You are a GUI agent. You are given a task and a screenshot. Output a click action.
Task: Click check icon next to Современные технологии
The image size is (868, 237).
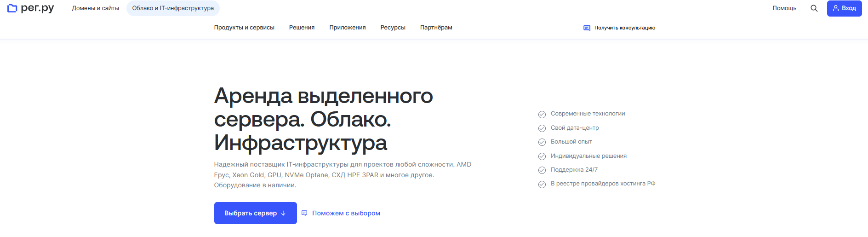[x=542, y=114]
